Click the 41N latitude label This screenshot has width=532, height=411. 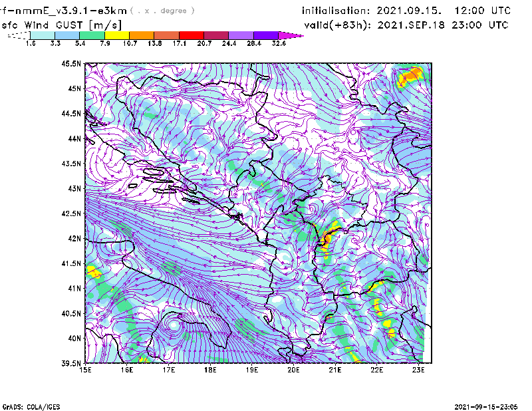74,289
